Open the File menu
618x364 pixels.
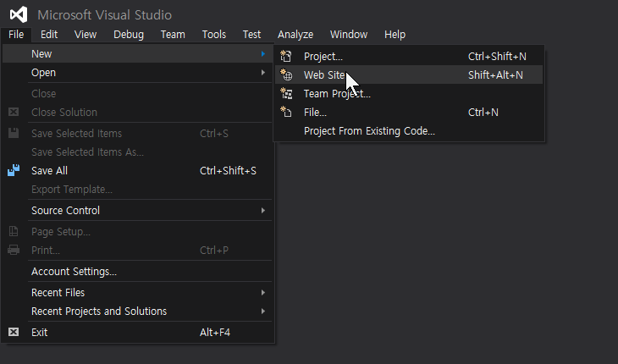[16, 35]
